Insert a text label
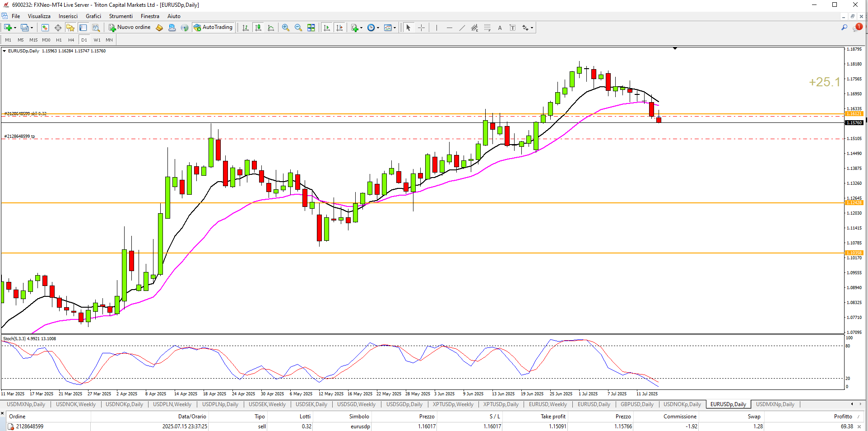This screenshot has width=868, height=431. [x=512, y=28]
